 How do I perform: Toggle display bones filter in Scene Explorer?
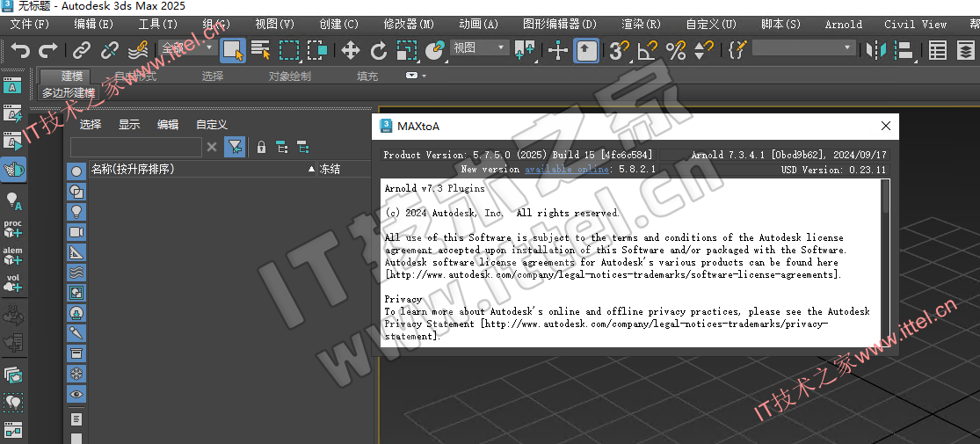(76, 333)
